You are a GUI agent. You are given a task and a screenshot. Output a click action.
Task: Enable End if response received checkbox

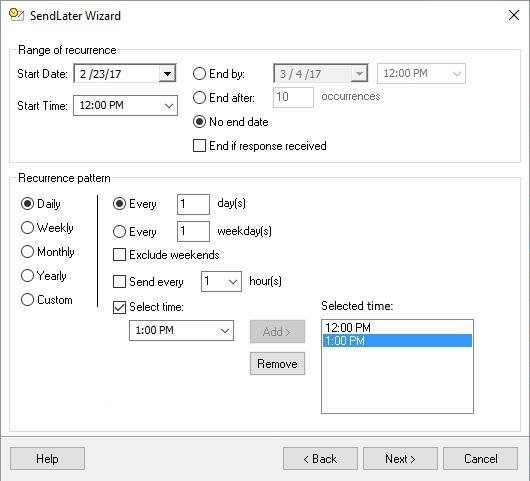point(199,146)
